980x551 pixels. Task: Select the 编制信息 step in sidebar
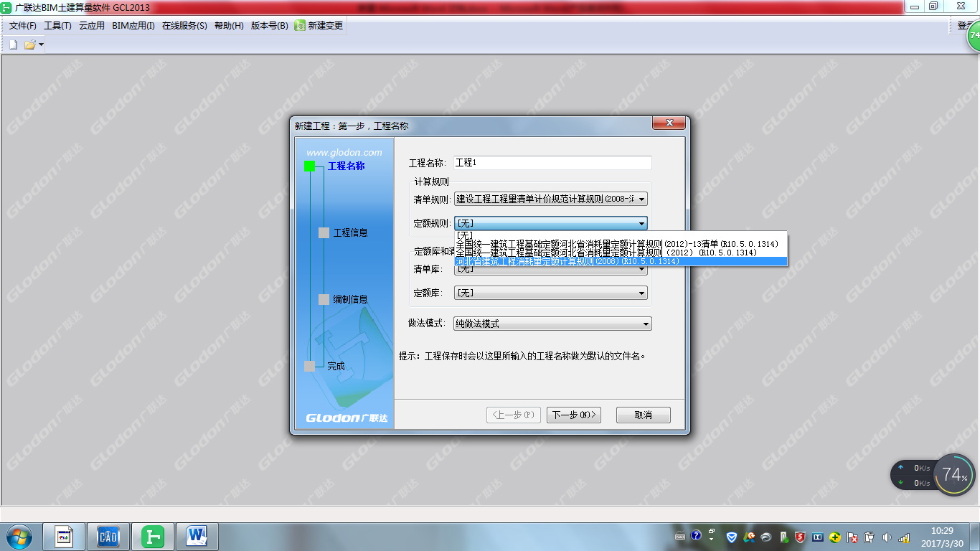(351, 299)
